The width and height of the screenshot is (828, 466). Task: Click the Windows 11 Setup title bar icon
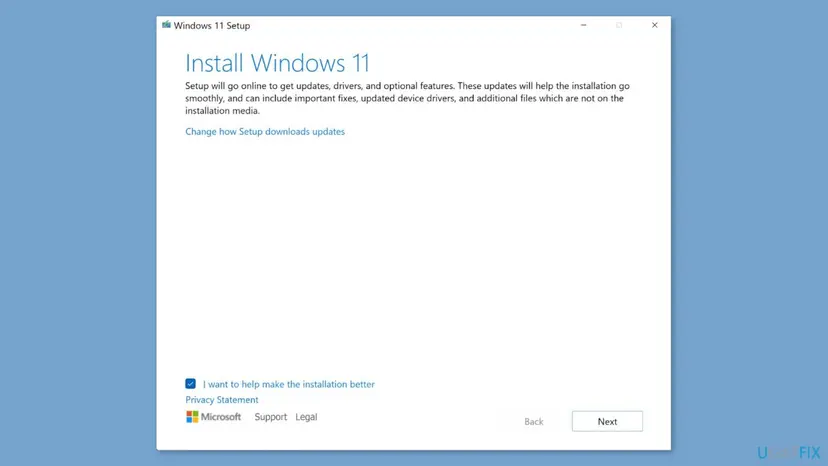pos(166,25)
